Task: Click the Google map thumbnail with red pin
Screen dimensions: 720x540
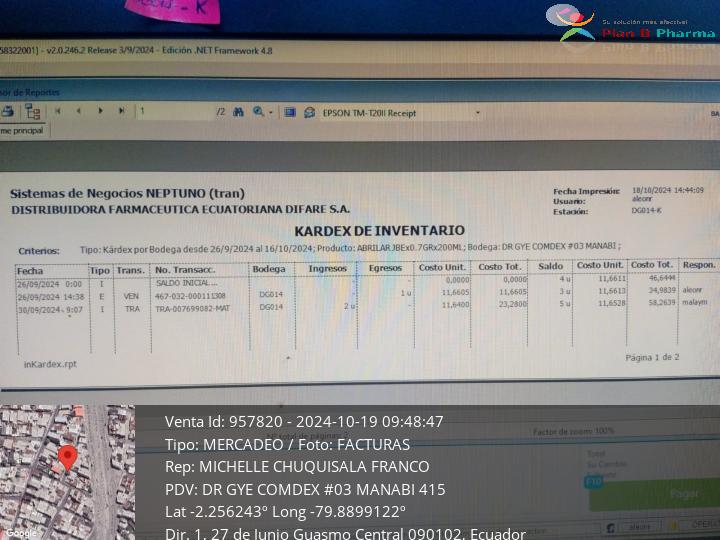Action: [68, 472]
